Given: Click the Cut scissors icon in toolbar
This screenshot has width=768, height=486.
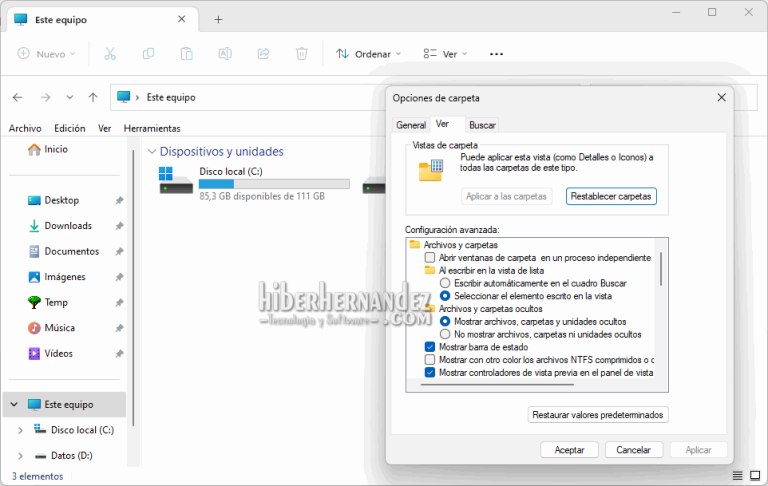Looking at the screenshot, I should pos(110,54).
